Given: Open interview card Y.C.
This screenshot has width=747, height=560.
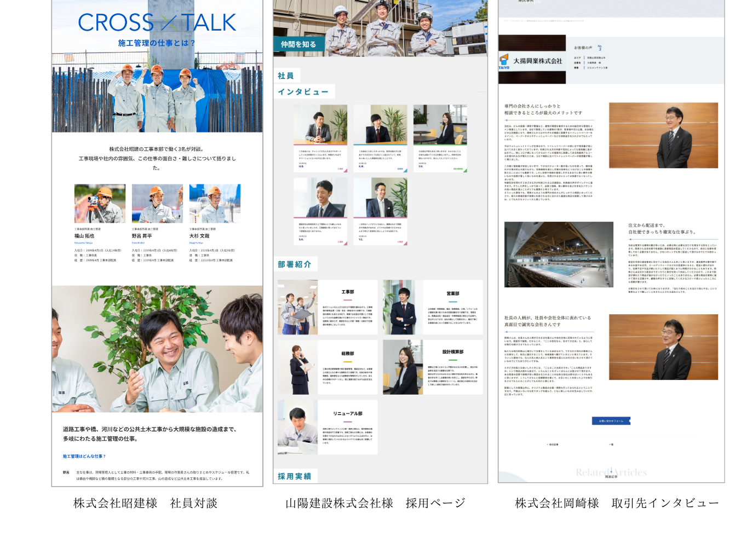Looking at the screenshot, I should [380, 211].
